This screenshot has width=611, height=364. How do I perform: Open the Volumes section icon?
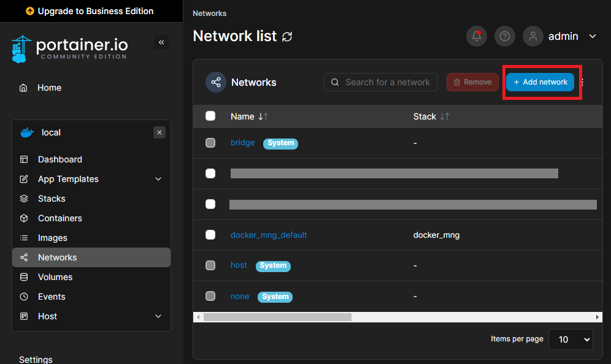tap(23, 277)
